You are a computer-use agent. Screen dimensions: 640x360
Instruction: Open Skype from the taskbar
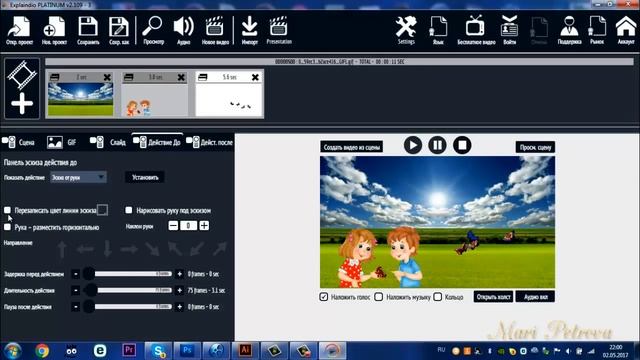pyautogui.click(x=158, y=350)
